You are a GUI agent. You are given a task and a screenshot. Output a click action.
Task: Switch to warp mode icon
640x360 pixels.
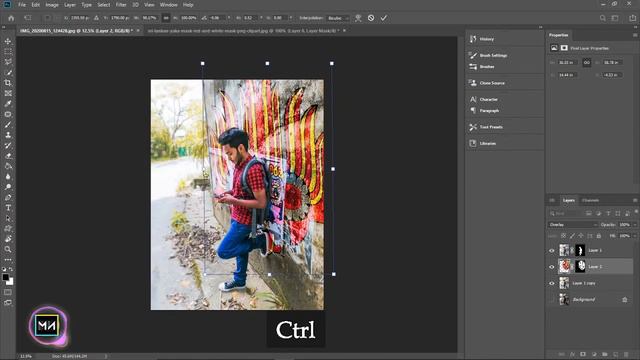(358, 18)
